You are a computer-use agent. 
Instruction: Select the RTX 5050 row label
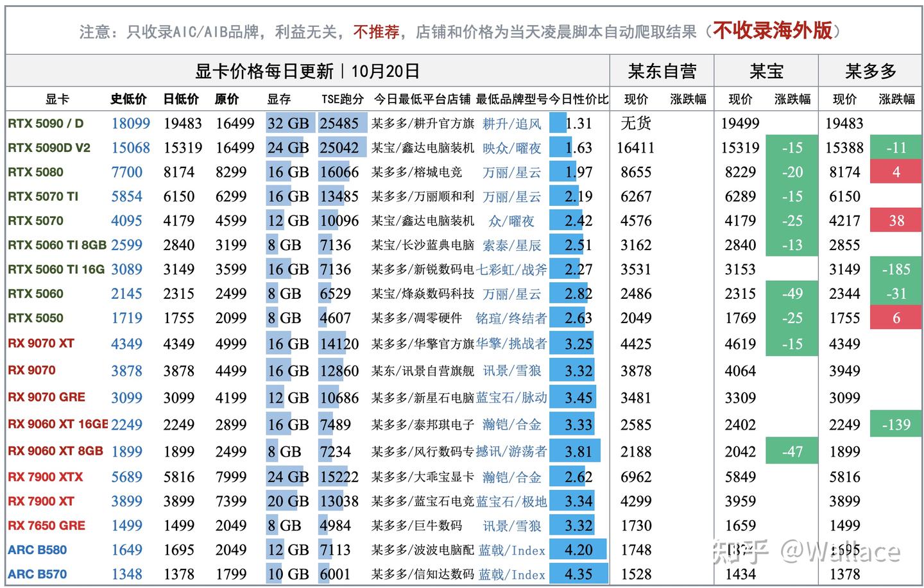(x=36, y=318)
